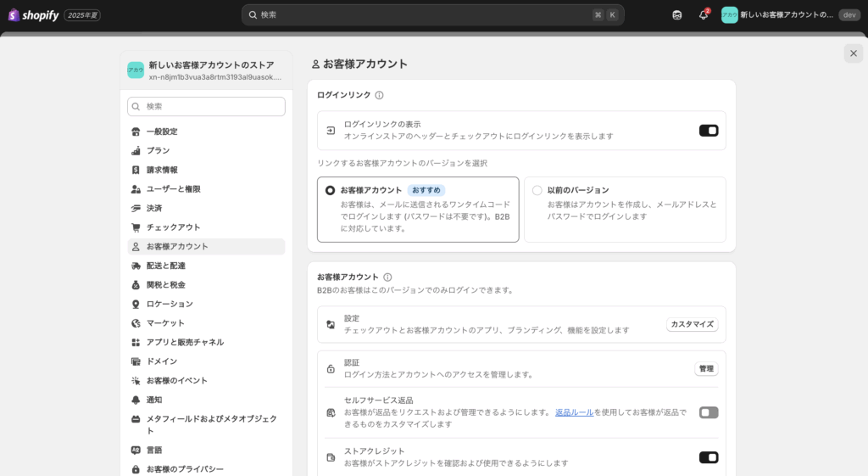
Task: Click the store avatar in top bar
Action: pyautogui.click(x=729, y=15)
